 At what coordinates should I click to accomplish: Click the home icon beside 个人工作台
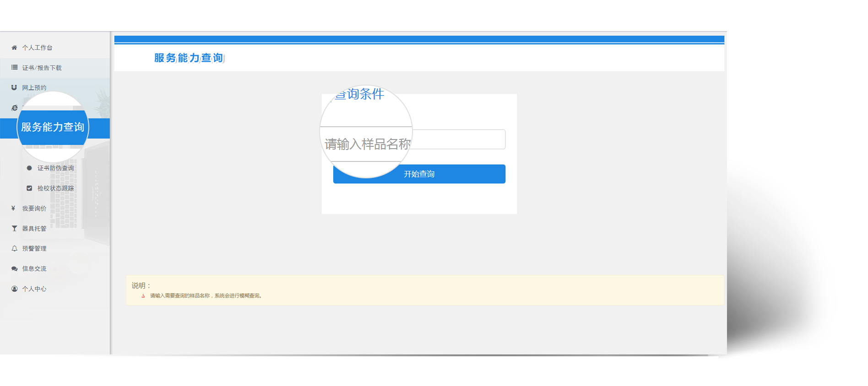pos(14,48)
